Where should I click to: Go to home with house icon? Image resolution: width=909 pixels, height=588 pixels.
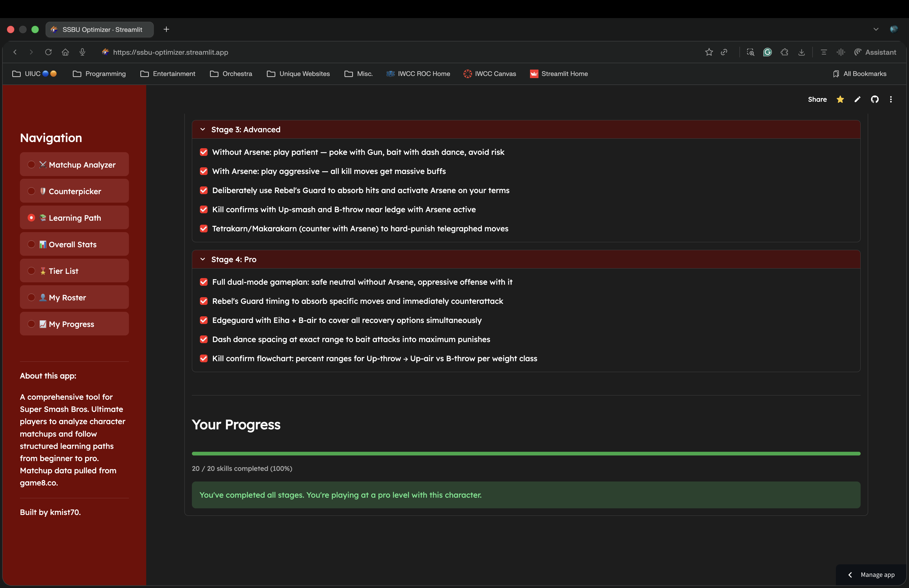pos(65,52)
